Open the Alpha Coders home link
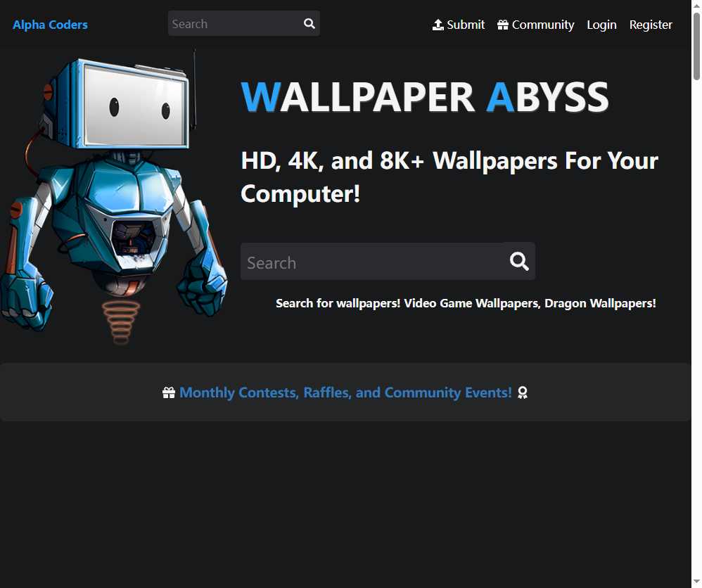702x588 pixels. coord(50,24)
